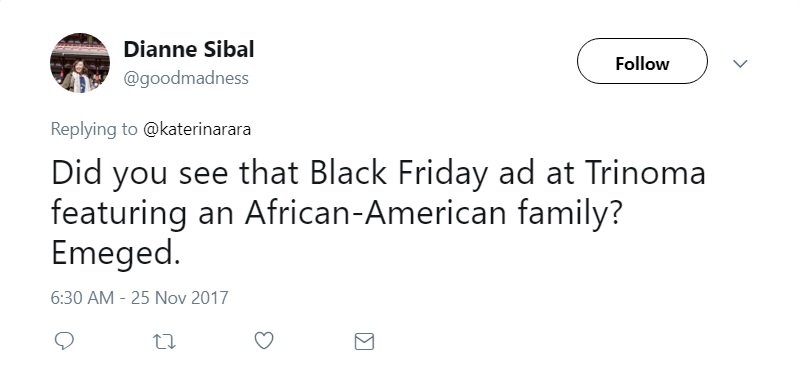This screenshot has width=800, height=385.
Task: Open the tweet options chevron beside Follow
Action: point(740,64)
